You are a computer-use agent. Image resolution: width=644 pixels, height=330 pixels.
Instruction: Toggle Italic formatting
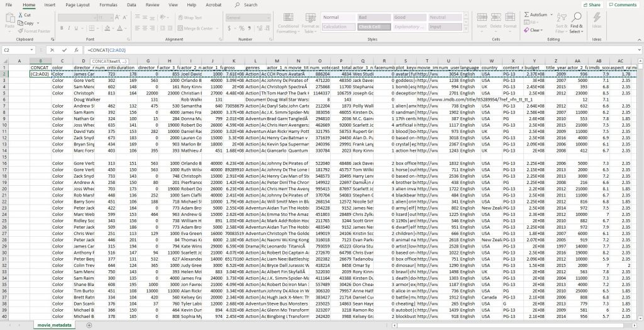(69, 28)
